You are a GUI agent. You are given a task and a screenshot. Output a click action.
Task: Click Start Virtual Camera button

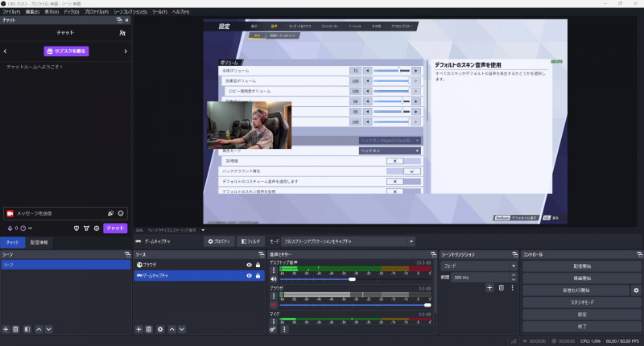pyautogui.click(x=576, y=290)
